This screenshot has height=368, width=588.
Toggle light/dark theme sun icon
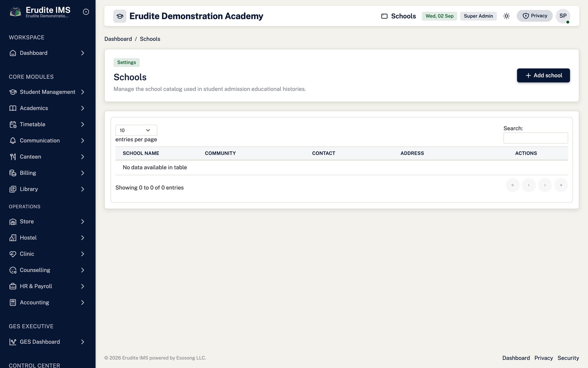tap(506, 16)
